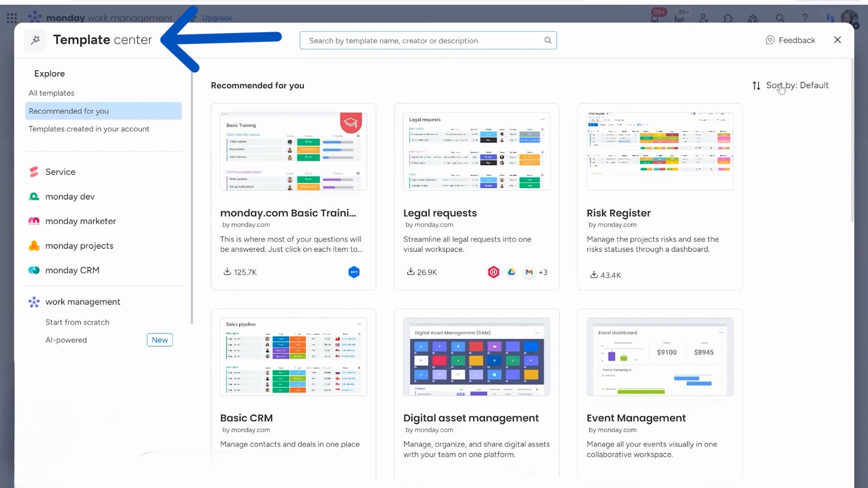Open the Sales pipeline Basic CRM thumbnail
This screenshot has width=868, height=488.
[293, 357]
